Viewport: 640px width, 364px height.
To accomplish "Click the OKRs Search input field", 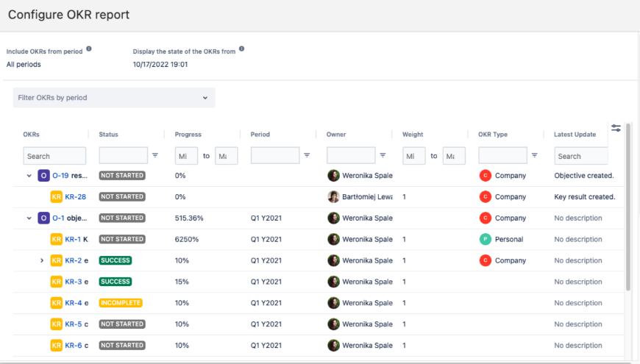I will point(54,156).
